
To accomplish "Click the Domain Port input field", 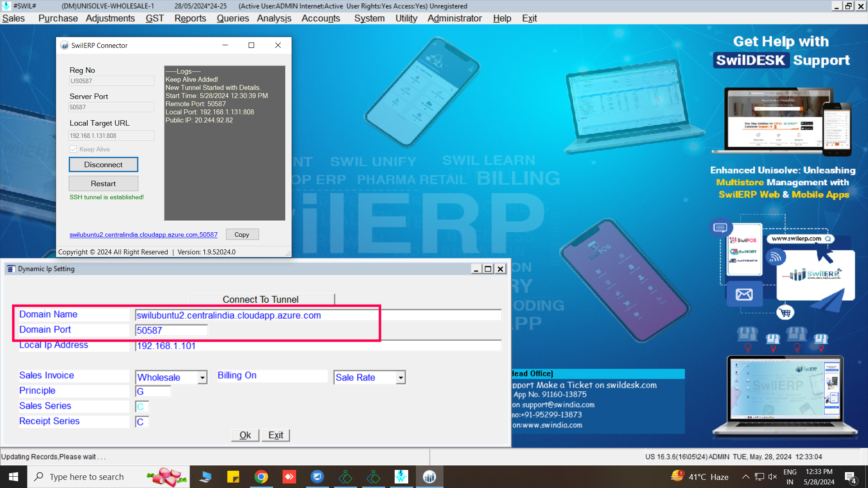I will [x=171, y=330].
